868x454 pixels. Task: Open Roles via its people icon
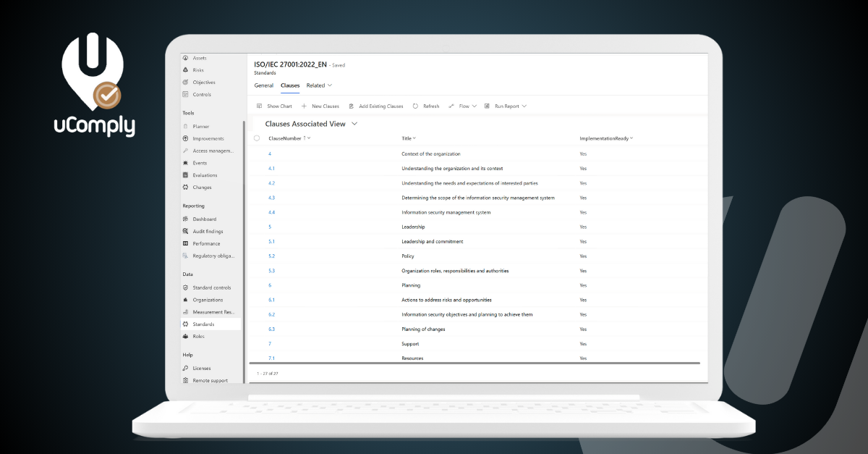185,337
